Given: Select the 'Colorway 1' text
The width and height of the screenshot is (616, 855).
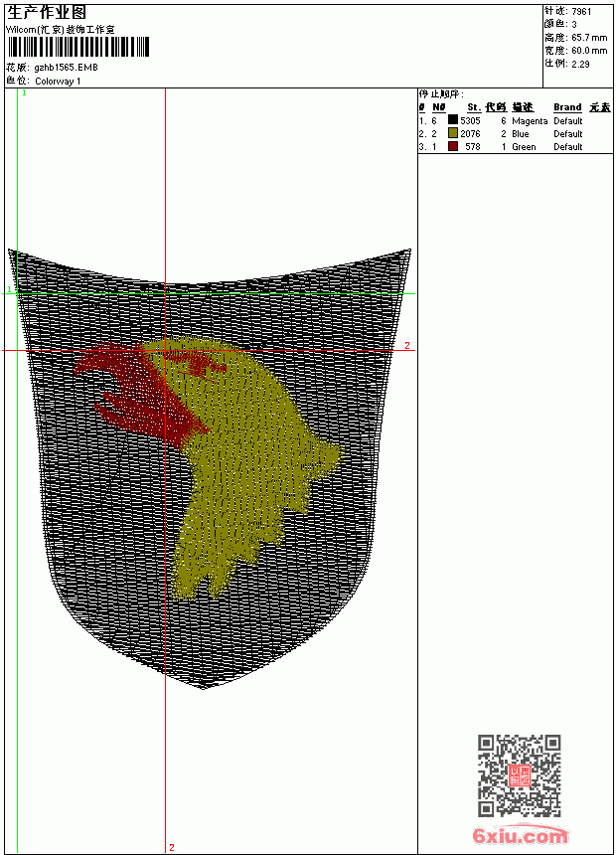Looking at the screenshot, I should (x=58, y=82).
